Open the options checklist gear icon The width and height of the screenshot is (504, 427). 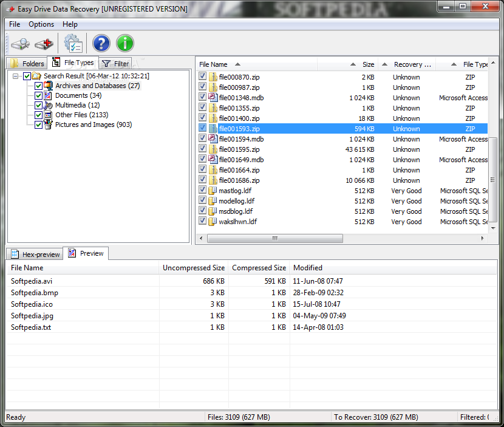73,43
